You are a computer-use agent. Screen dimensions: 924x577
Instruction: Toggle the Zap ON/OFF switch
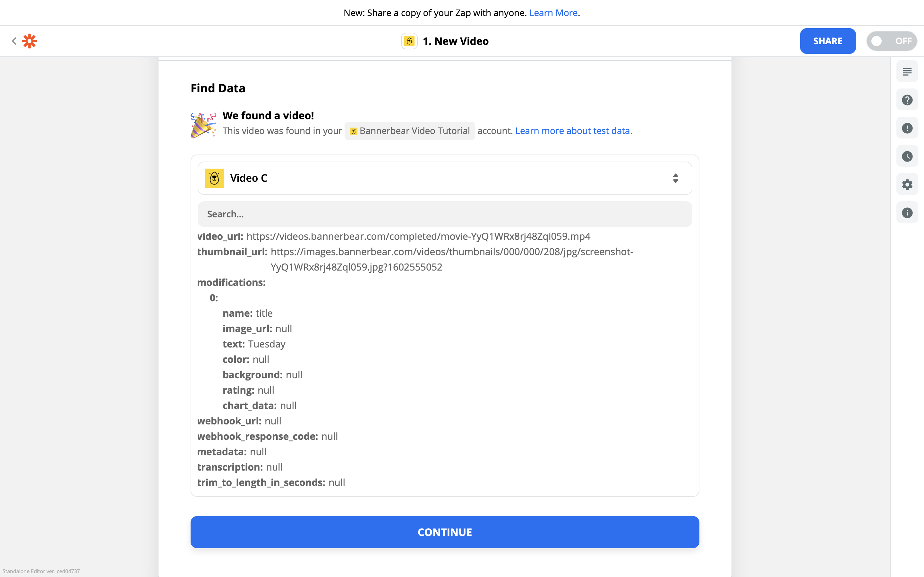[891, 41]
